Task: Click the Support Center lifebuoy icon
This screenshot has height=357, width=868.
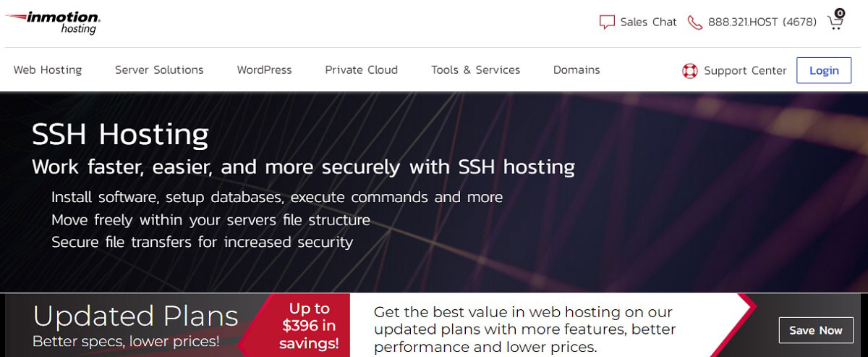Action: tap(689, 70)
